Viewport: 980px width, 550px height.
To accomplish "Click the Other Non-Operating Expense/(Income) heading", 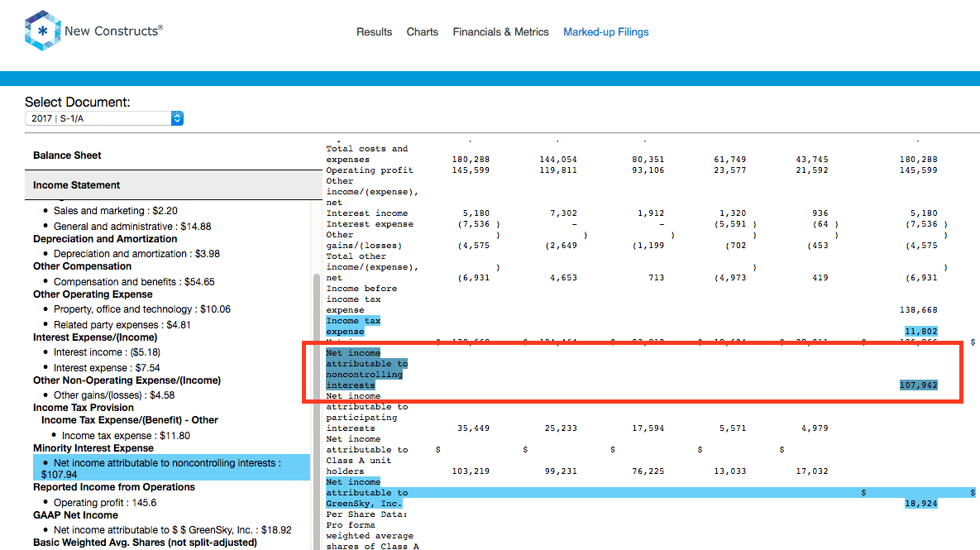I will 127,380.
